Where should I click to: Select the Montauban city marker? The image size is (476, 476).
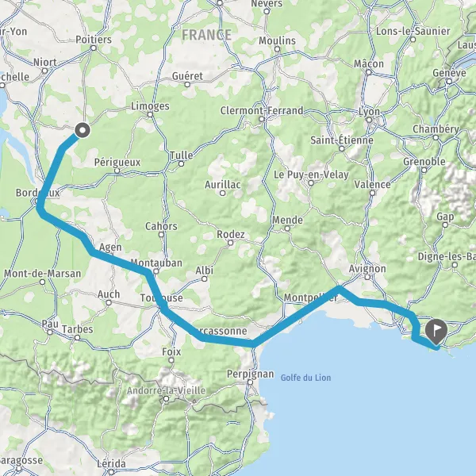[x=155, y=271]
